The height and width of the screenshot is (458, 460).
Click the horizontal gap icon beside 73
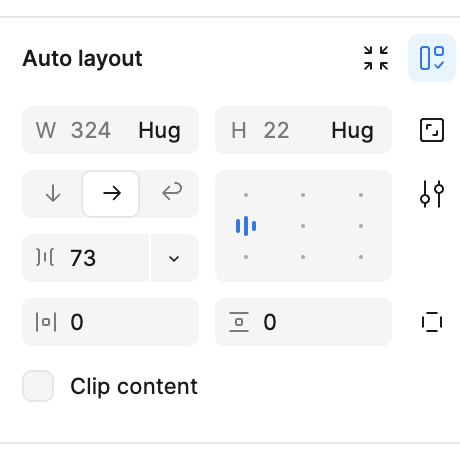pos(45,258)
